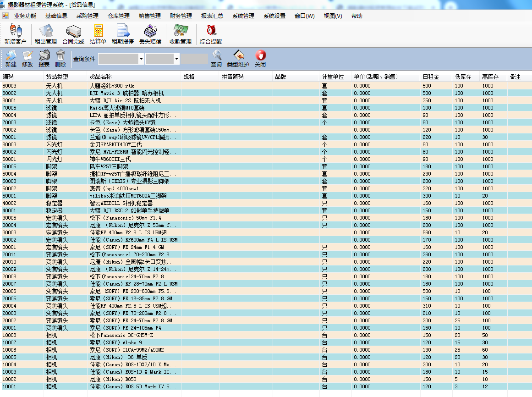
Task: Open the 窗口(W) menu
Action: tap(304, 15)
